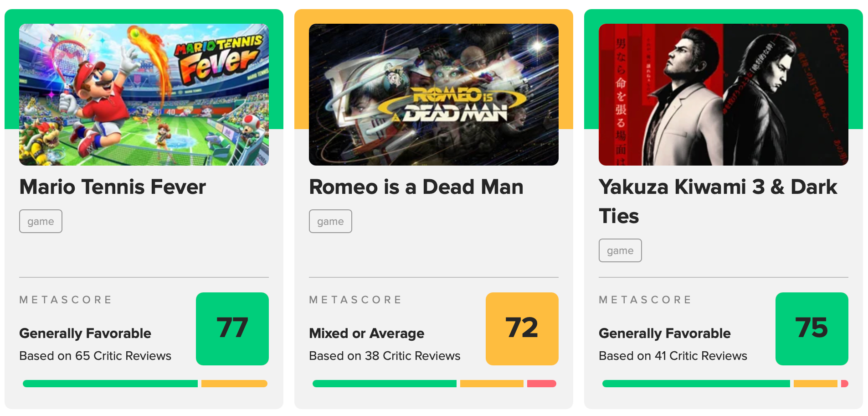Click the red negative bar for Romeo is a Dead Man
Screen dimensions: 868x416
[x=541, y=384]
